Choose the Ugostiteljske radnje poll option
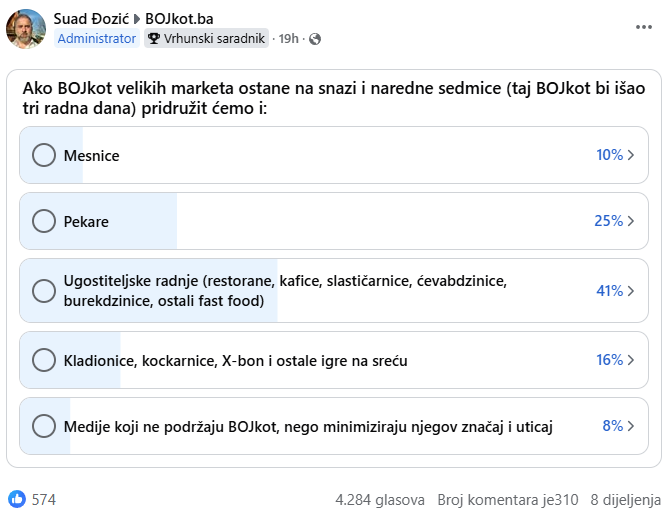 pyautogui.click(x=44, y=291)
